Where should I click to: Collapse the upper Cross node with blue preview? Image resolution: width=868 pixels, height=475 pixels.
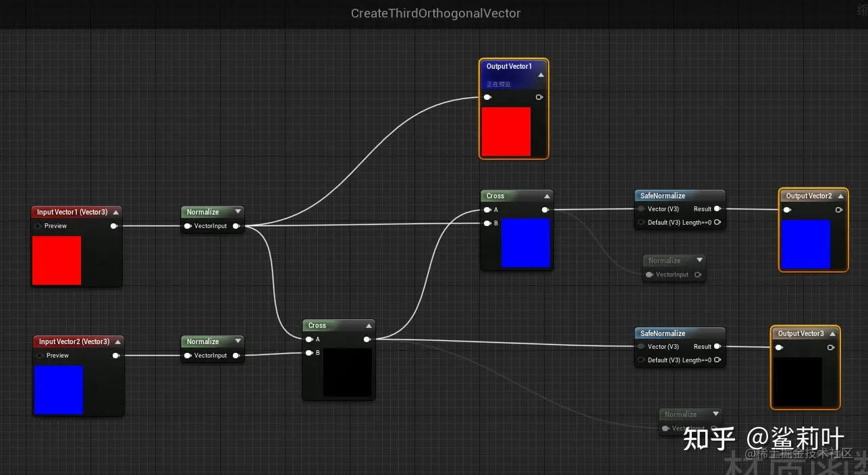click(547, 196)
